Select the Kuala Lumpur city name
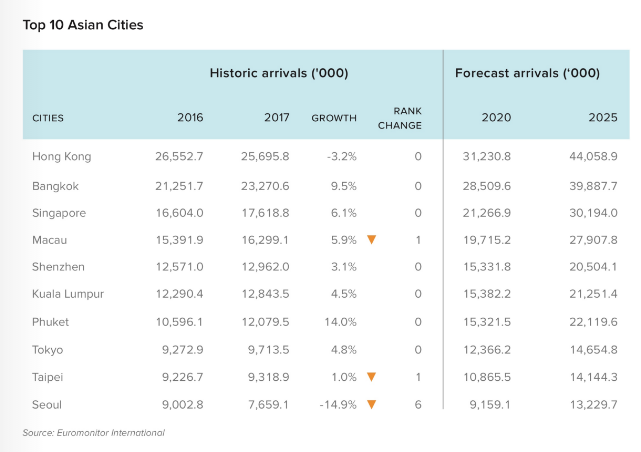 tap(69, 294)
